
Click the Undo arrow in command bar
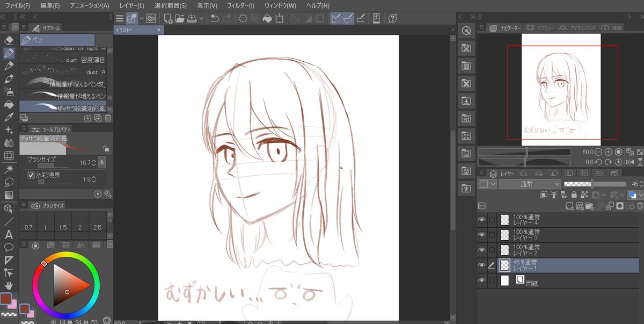coord(214,18)
